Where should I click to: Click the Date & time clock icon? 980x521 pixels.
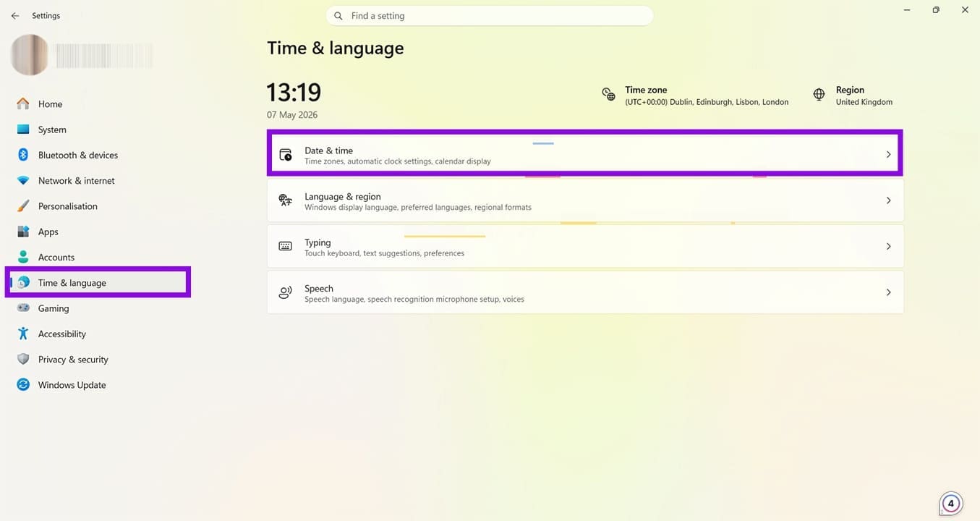tap(286, 155)
